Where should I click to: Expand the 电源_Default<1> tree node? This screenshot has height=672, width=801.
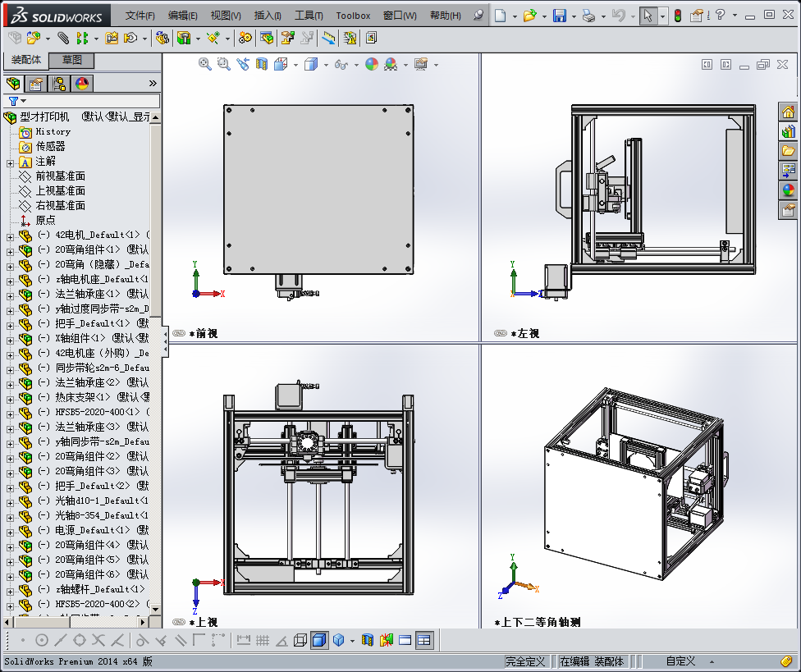(10, 533)
